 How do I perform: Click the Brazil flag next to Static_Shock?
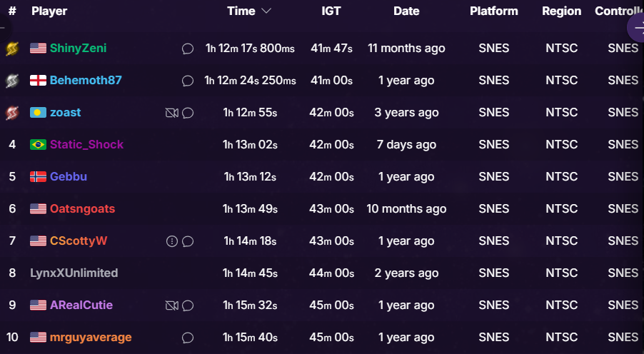[x=38, y=145]
